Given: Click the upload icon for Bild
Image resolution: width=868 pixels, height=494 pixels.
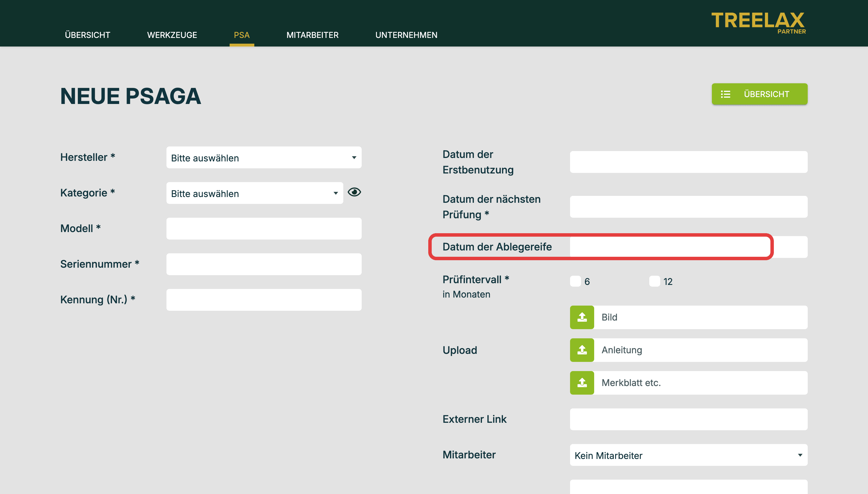Looking at the screenshot, I should pyautogui.click(x=582, y=317).
